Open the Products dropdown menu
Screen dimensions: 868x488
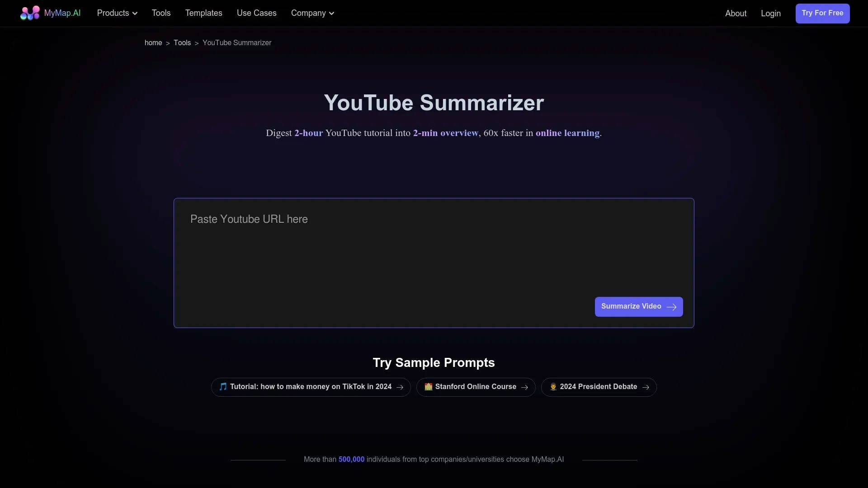click(x=118, y=13)
